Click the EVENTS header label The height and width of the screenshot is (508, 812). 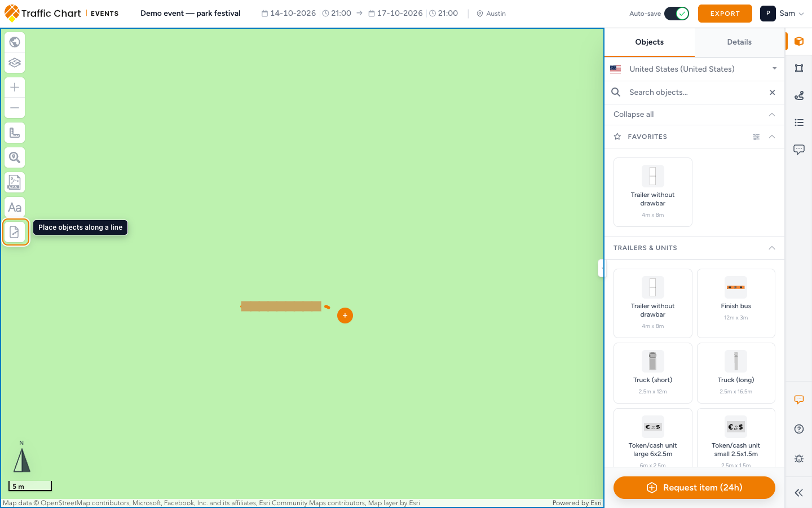[105, 14]
